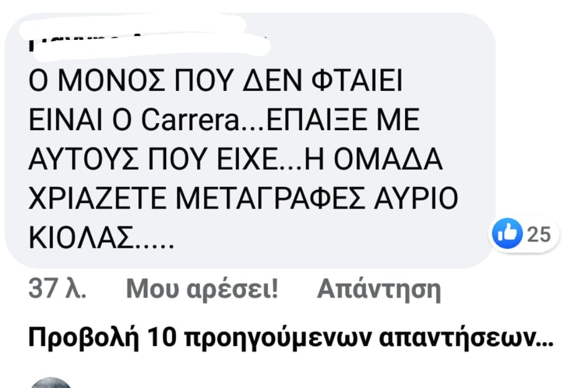The image size is (588, 388).
Task: Click the profile avatar below the replies link
Action: (x=50, y=383)
